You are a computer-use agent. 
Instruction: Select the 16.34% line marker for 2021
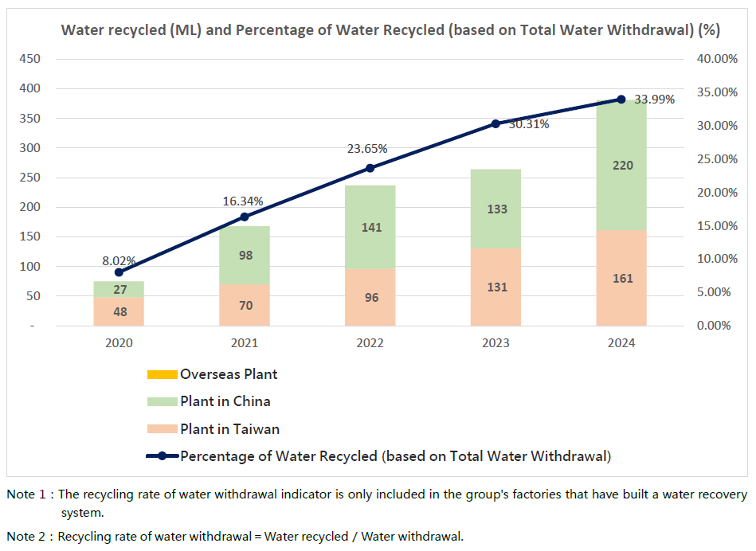tap(245, 217)
